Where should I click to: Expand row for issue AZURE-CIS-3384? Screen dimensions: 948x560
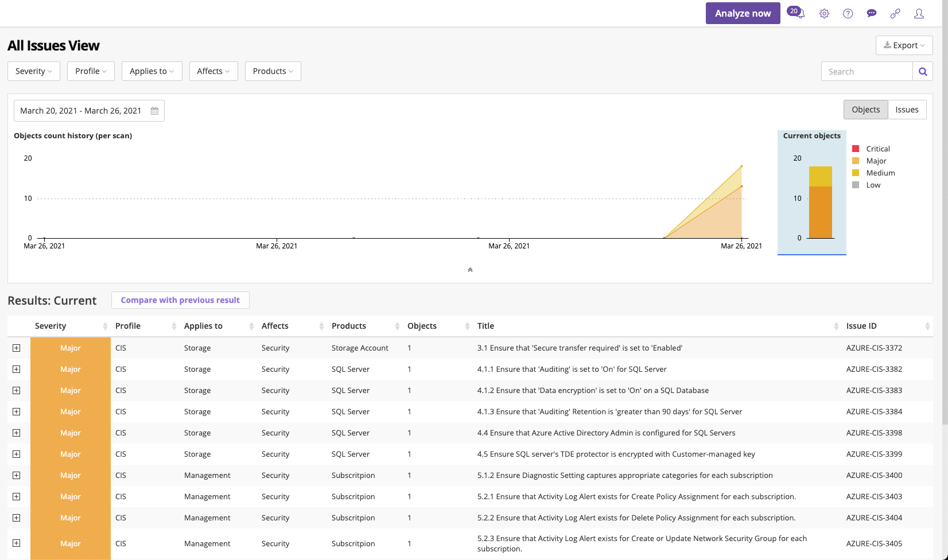point(17,411)
